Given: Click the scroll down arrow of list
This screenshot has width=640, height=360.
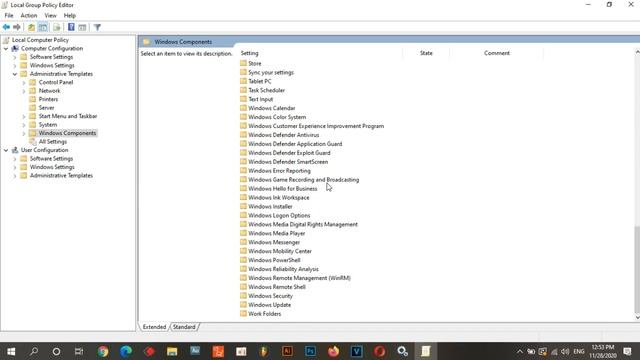Looking at the screenshot, I should pos(637,318).
